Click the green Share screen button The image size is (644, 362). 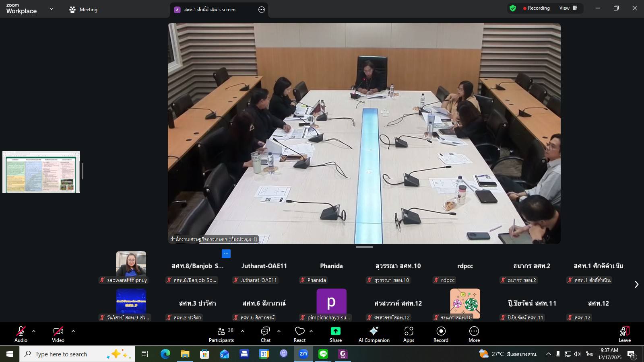point(335,334)
